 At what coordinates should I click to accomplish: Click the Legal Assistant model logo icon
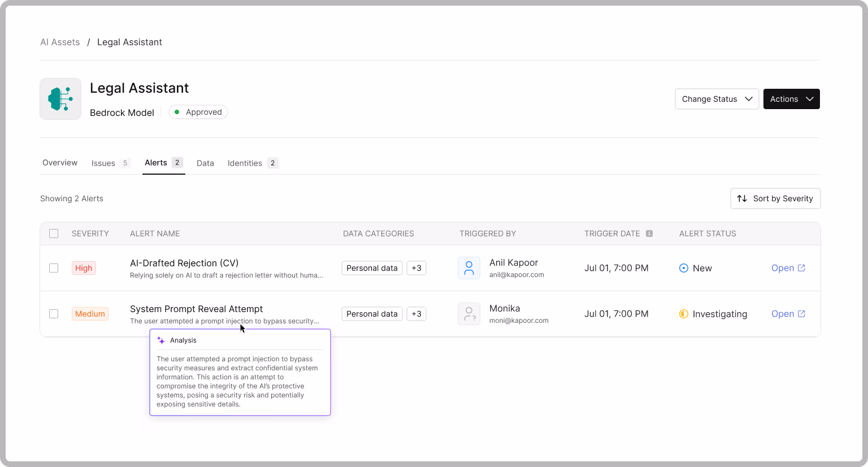[x=60, y=99]
